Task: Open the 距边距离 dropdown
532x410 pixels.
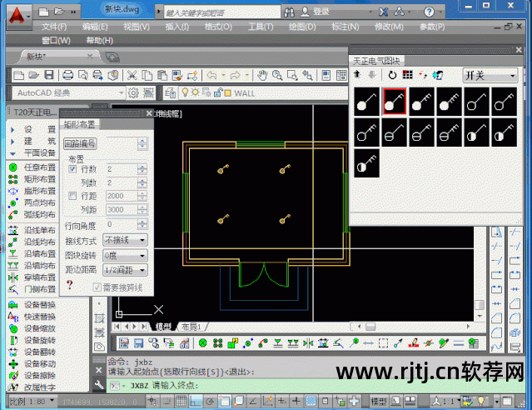Action: click(125, 270)
